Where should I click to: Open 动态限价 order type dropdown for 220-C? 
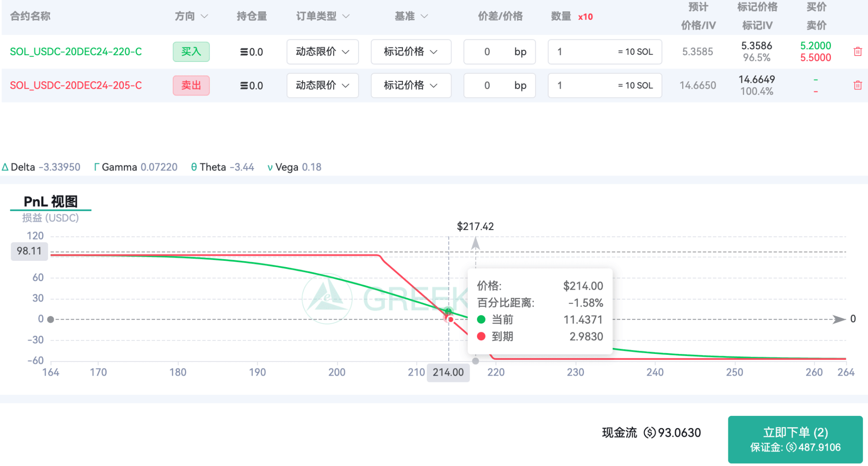coord(322,52)
